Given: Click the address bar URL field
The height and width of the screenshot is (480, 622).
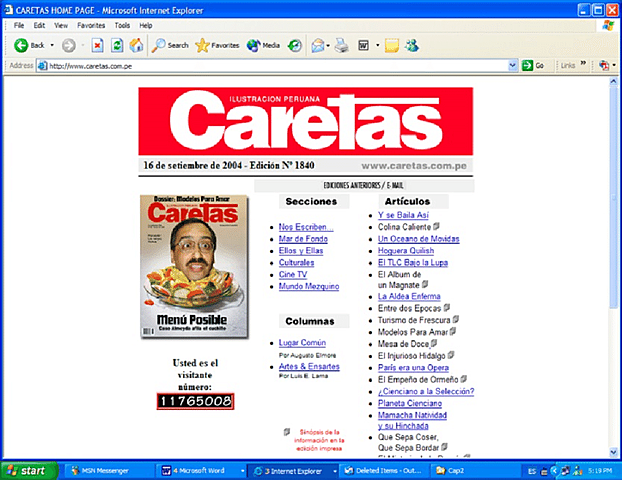Looking at the screenshot, I should point(272,66).
